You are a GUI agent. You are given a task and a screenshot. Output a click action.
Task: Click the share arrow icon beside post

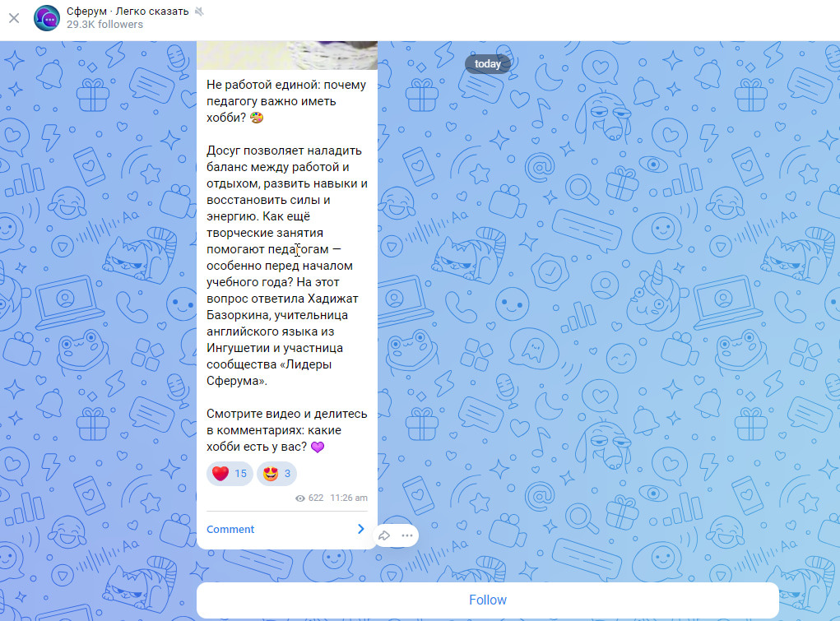(384, 535)
